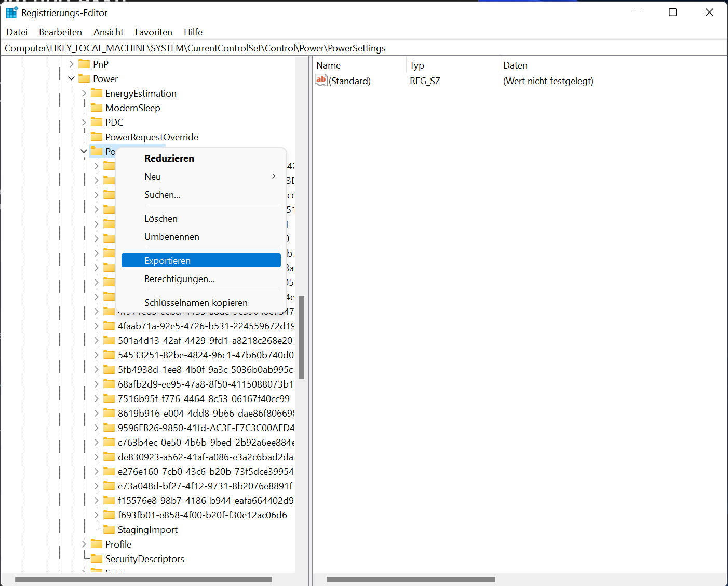Collapse the PowerSettings key
Viewport: 728px width, 586px height.
tap(84, 151)
